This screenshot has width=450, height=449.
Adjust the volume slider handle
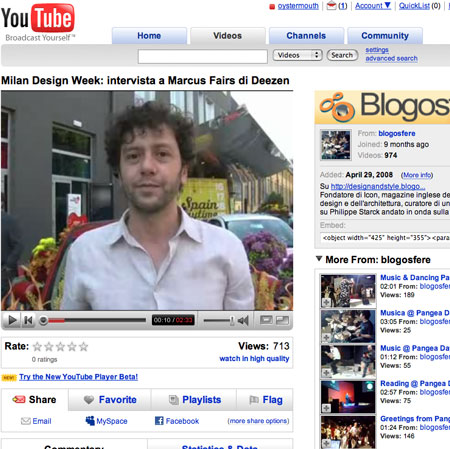click(232, 321)
